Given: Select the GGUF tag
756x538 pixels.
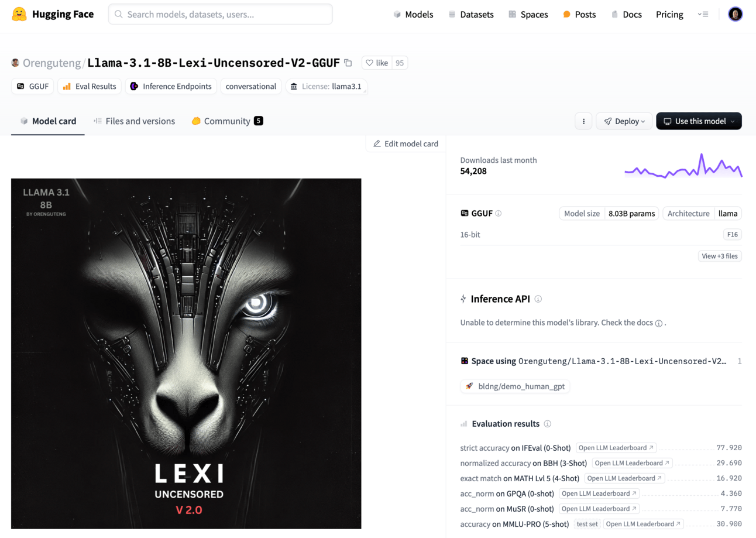Looking at the screenshot, I should 32,86.
